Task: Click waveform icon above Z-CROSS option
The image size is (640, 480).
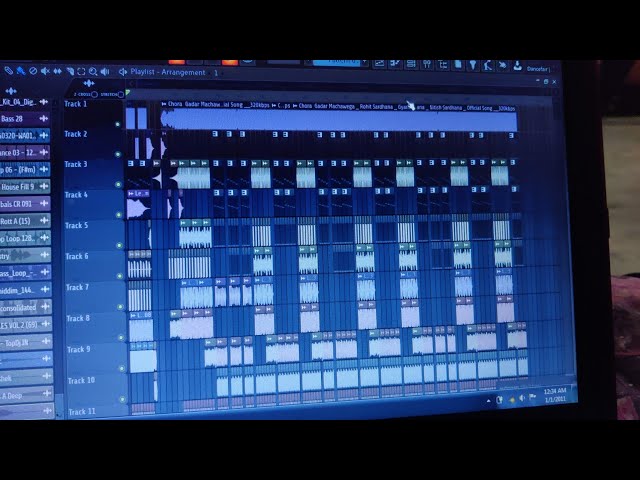Action: 89,84
